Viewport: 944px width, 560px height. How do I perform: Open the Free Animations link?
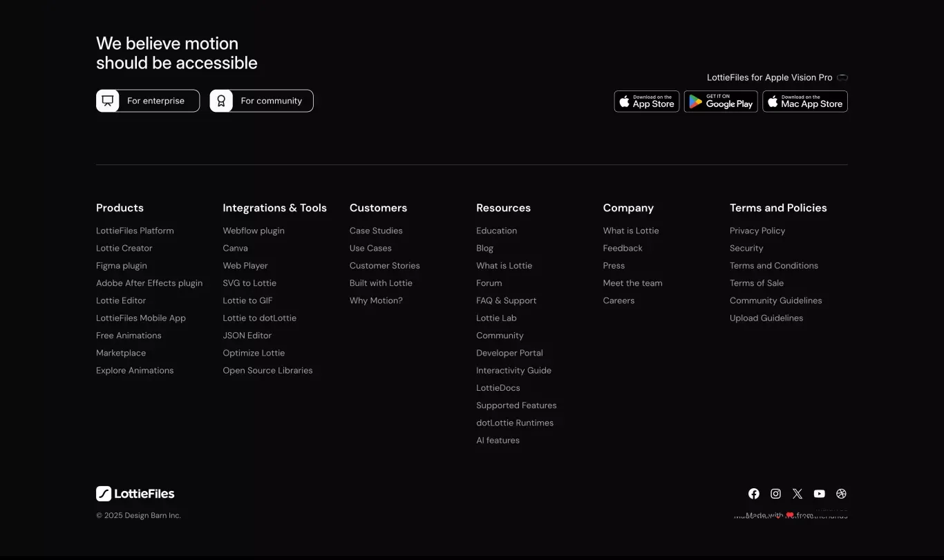coord(129,336)
